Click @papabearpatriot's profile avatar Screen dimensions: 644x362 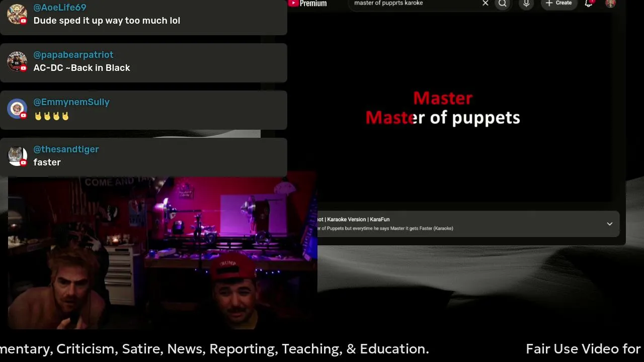[x=17, y=61]
